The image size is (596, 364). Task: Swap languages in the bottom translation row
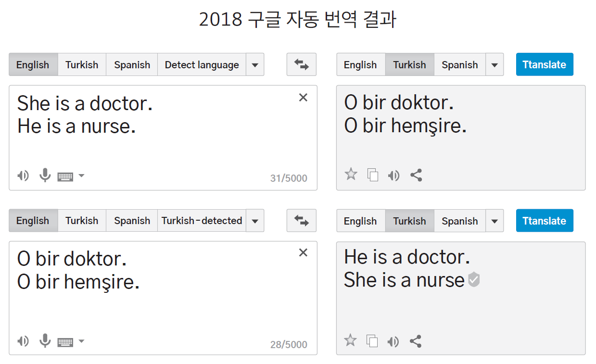coord(302,220)
